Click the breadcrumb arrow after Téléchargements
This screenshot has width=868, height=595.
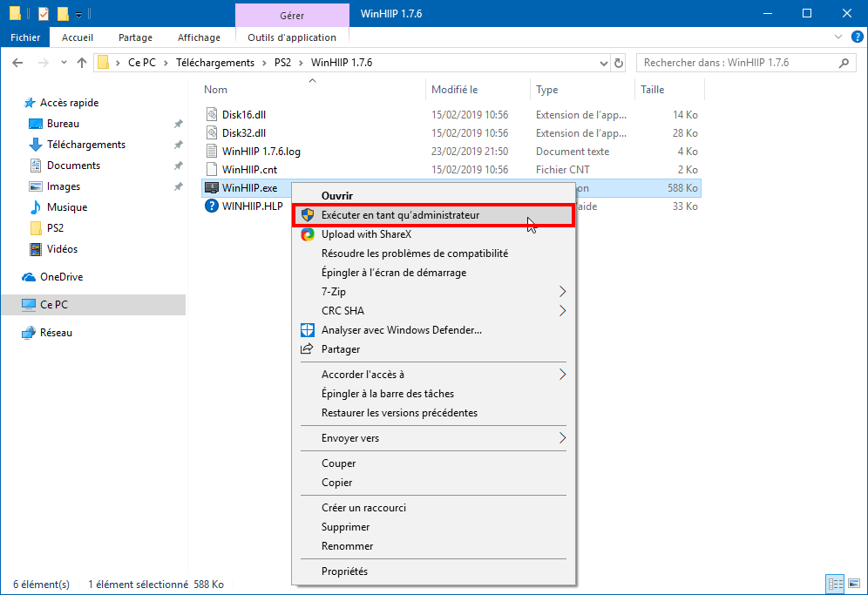(x=265, y=63)
